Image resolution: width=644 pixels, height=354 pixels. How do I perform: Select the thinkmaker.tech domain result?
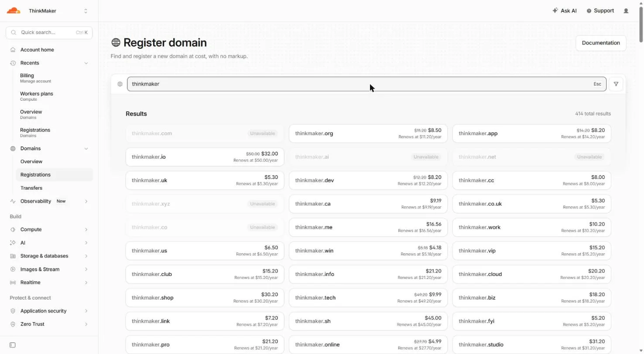tap(368, 298)
